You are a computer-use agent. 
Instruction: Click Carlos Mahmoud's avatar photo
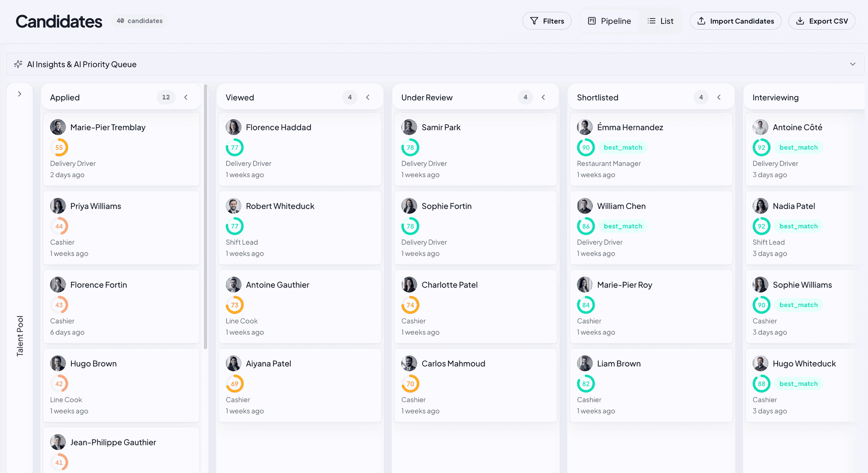409,364
